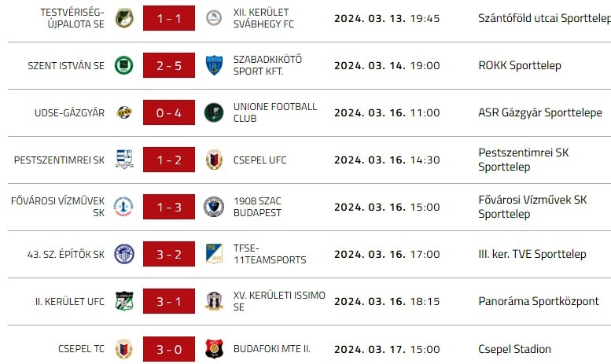Click the II. Kerület UFC crest
Image resolution: width=611 pixels, height=364 pixels.
[x=123, y=301]
